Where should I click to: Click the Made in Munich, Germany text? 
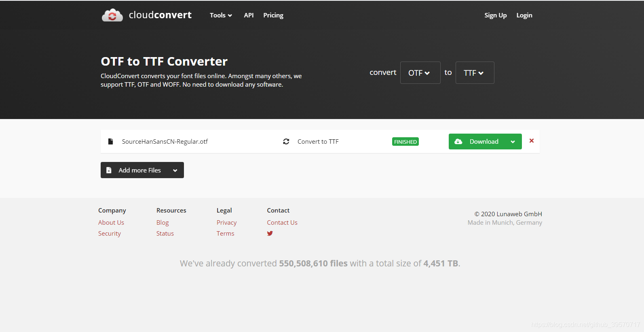coord(505,222)
